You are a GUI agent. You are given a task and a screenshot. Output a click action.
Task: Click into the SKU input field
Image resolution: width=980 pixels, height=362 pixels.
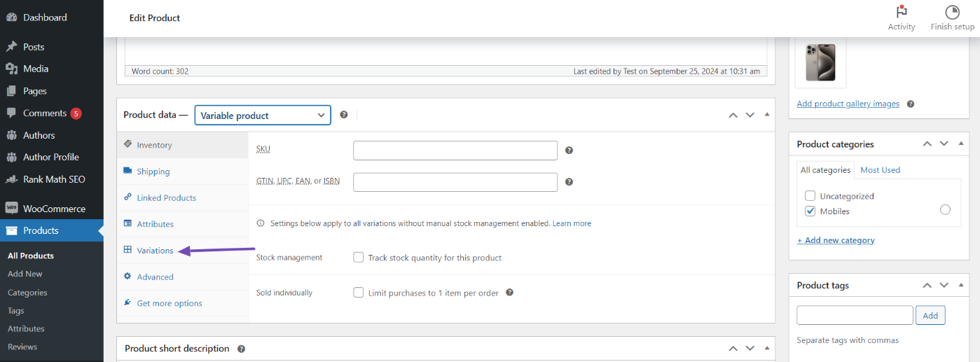point(455,151)
